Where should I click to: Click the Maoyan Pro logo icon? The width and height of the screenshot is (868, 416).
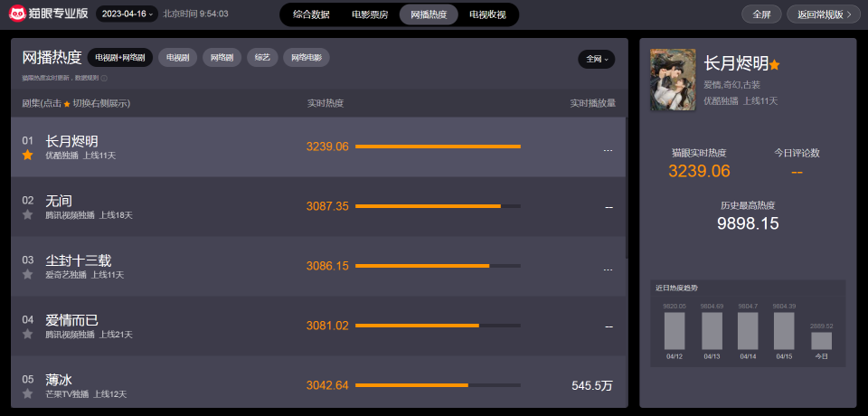(18, 14)
